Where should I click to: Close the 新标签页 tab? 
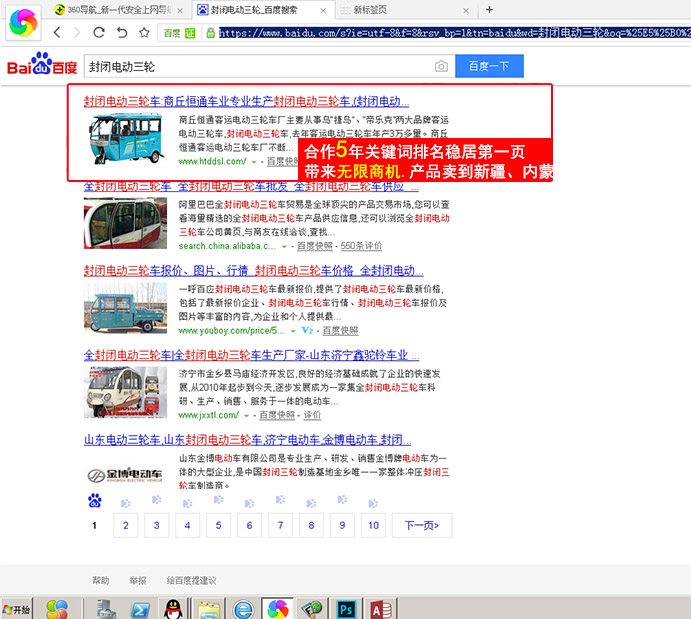coord(466,11)
